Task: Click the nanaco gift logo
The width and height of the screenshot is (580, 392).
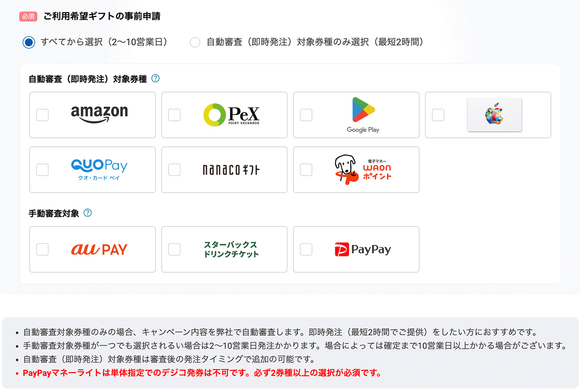Action: tap(231, 170)
